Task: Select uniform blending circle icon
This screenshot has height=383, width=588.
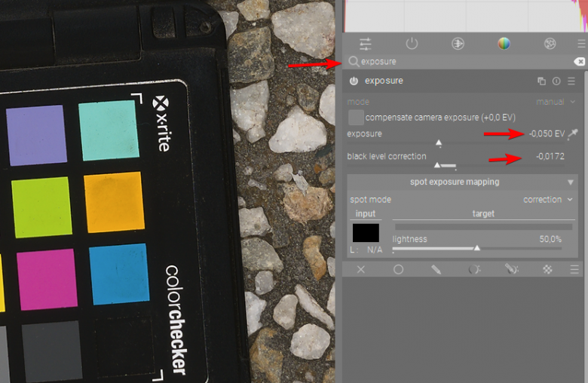Action: point(398,269)
